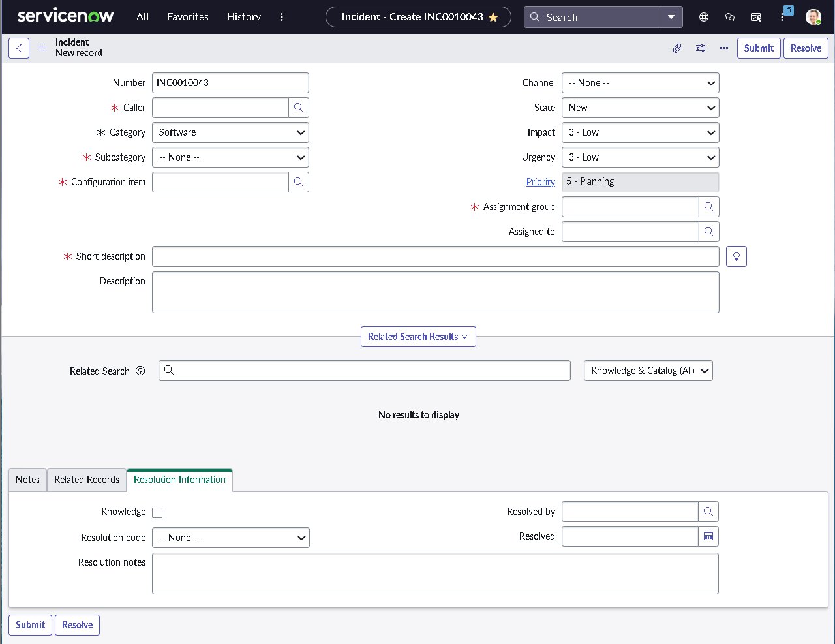Toggle the Knowledge checkbox

click(x=157, y=512)
